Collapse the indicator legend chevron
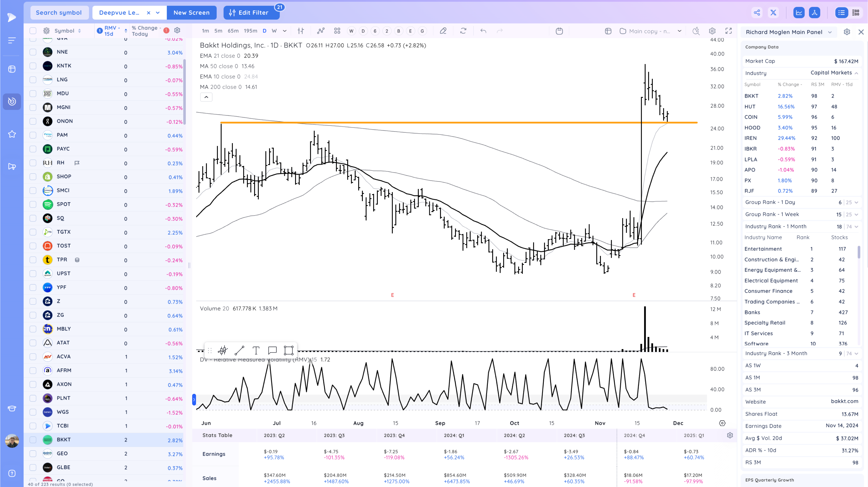868x487 pixels. coord(206,97)
